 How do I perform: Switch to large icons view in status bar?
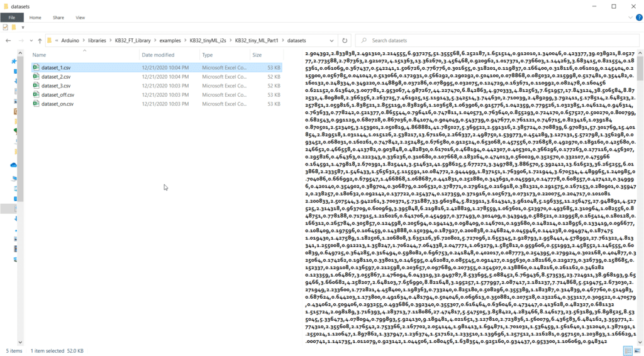(637, 351)
